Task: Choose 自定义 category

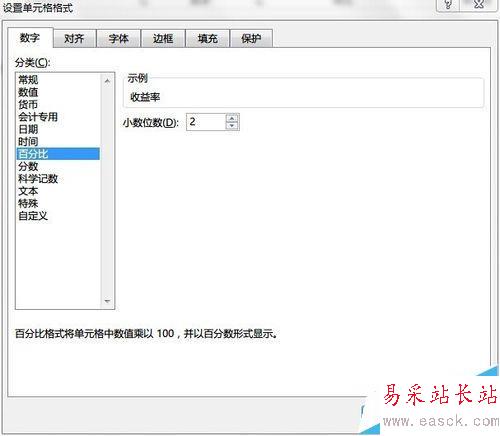Action: click(58, 216)
